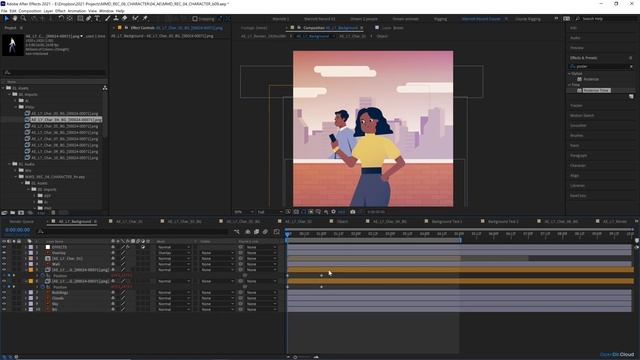Image resolution: width=640 pixels, height=360 pixels.
Task: Select the Eraser tool
Action: point(124,18)
